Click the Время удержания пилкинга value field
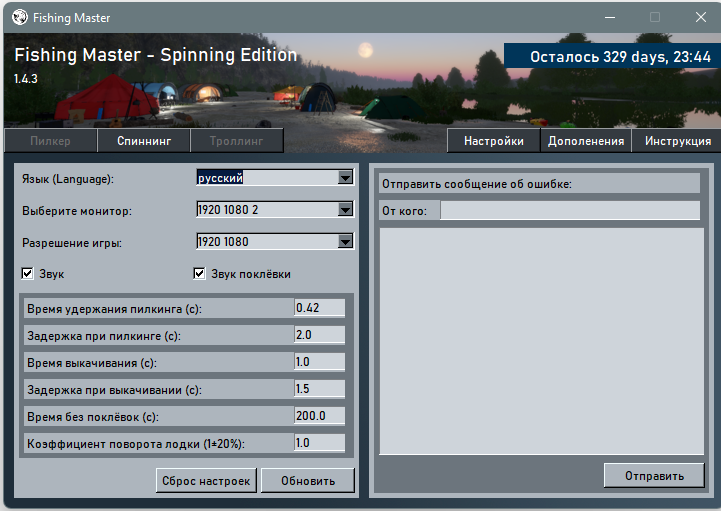Viewport: 721px width, 511px height. coord(320,308)
